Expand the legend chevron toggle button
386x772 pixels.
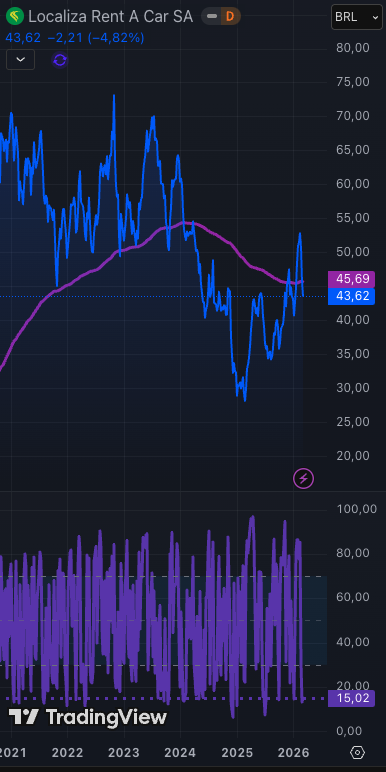pyautogui.click(x=20, y=60)
